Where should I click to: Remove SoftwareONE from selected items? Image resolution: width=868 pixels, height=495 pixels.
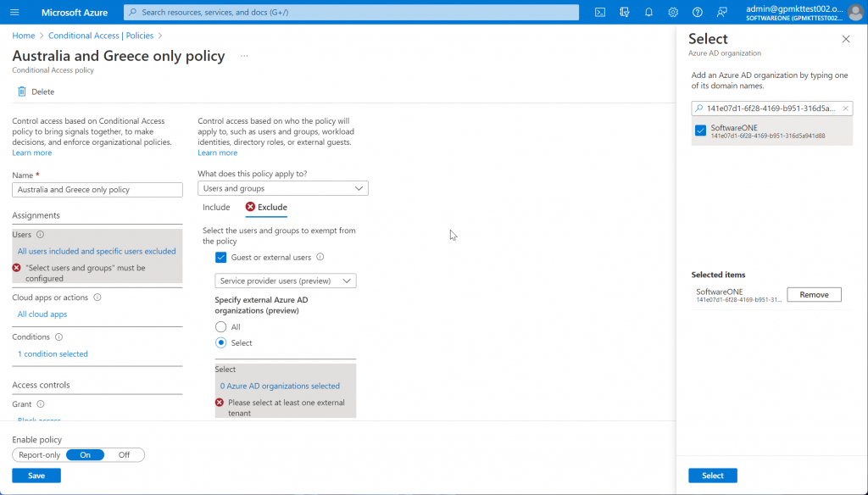[x=814, y=294]
